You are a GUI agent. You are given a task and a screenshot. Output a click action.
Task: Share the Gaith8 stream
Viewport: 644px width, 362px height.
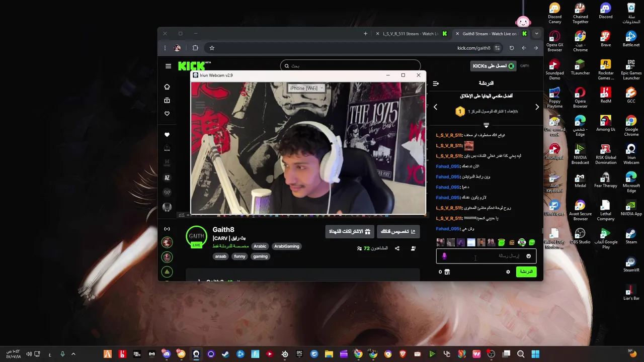coord(397,248)
